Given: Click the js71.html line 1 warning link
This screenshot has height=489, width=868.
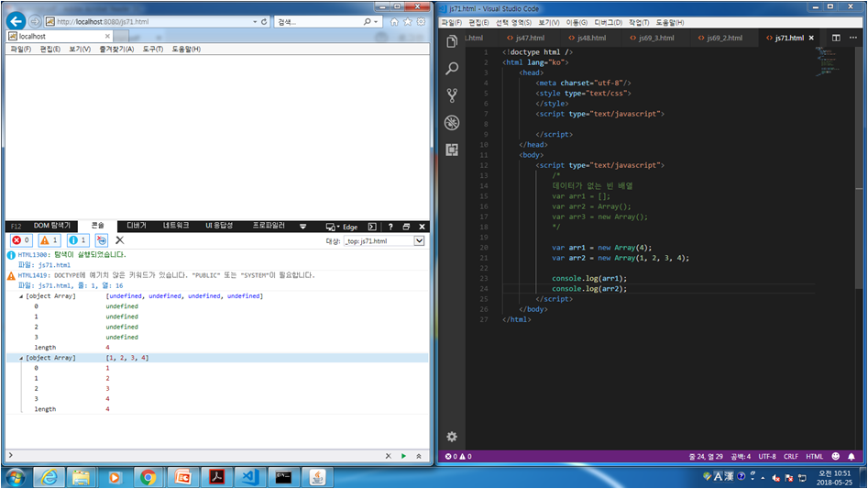Looking at the screenshot, I should (x=81, y=285).
